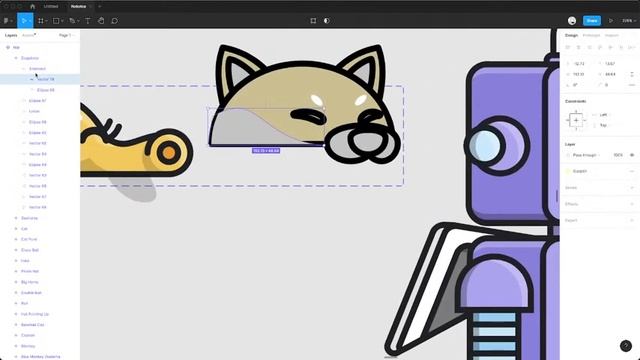The width and height of the screenshot is (640, 360).
Task: Open the Frame tool options arrow
Action: pos(47,21)
